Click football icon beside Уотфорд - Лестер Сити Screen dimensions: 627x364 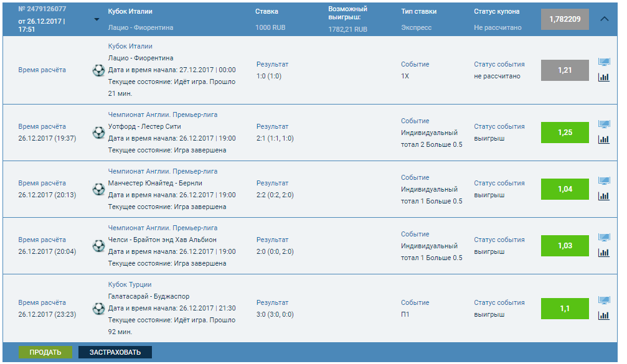(98, 133)
